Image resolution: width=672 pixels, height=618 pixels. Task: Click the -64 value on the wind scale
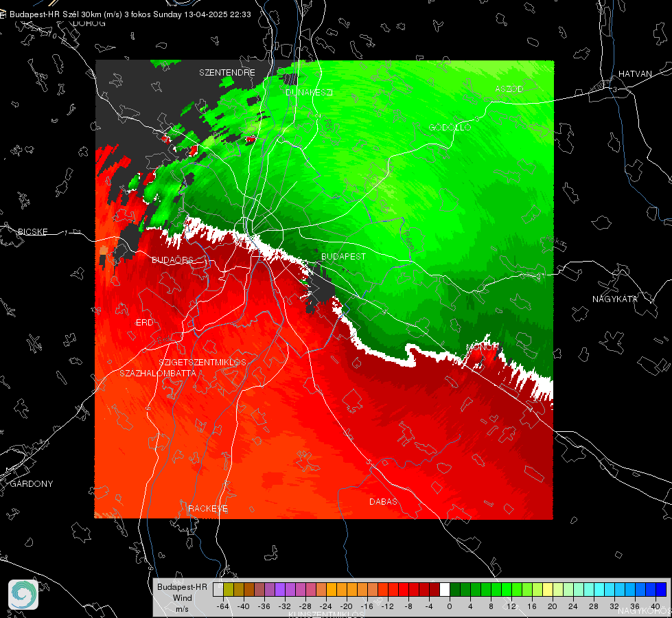pyautogui.click(x=223, y=606)
